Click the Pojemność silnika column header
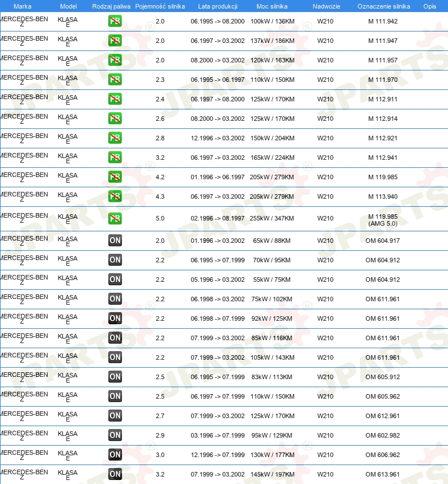 [x=160, y=6]
